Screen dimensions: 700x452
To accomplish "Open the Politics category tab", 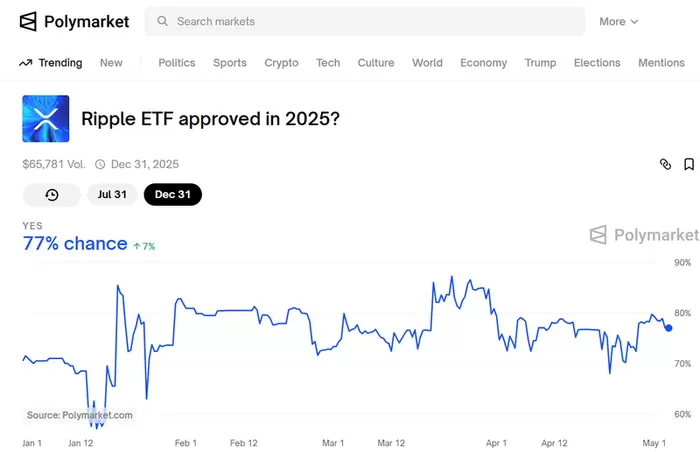I will pyautogui.click(x=177, y=63).
